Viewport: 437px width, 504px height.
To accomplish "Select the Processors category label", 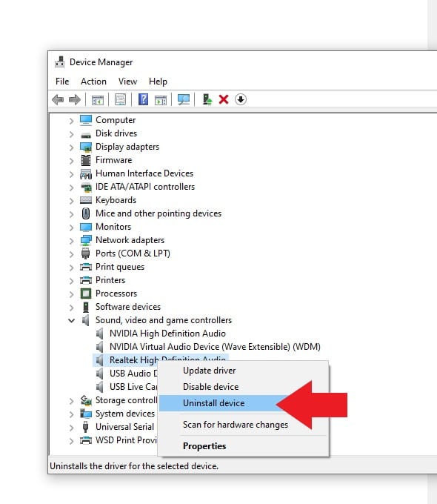I will 116,294.
